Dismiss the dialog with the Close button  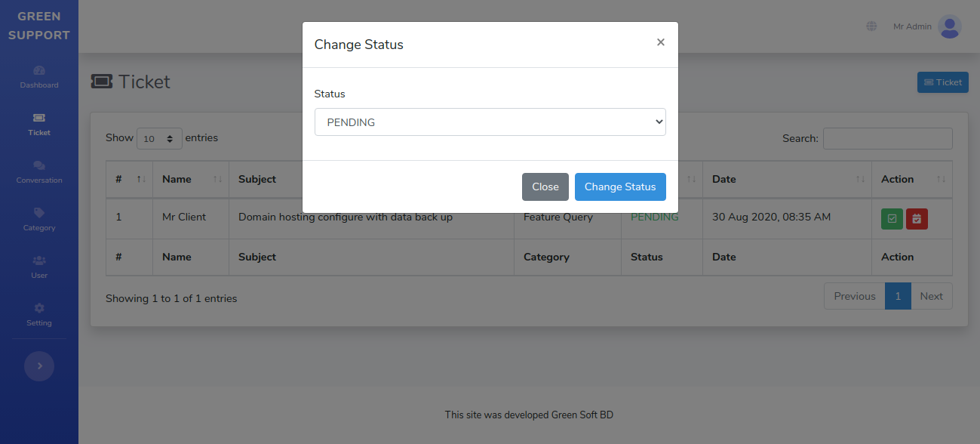[545, 187]
